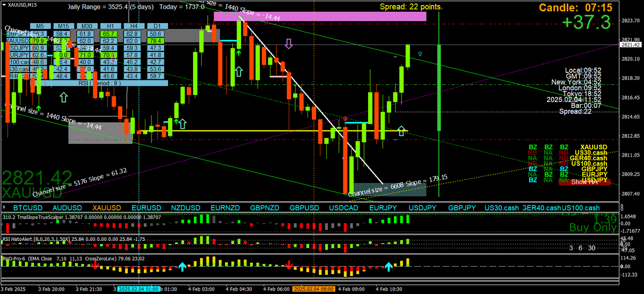The image size is (644, 294).
Task: Click the +37.3 profit value
Action: (x=587, y=23)
